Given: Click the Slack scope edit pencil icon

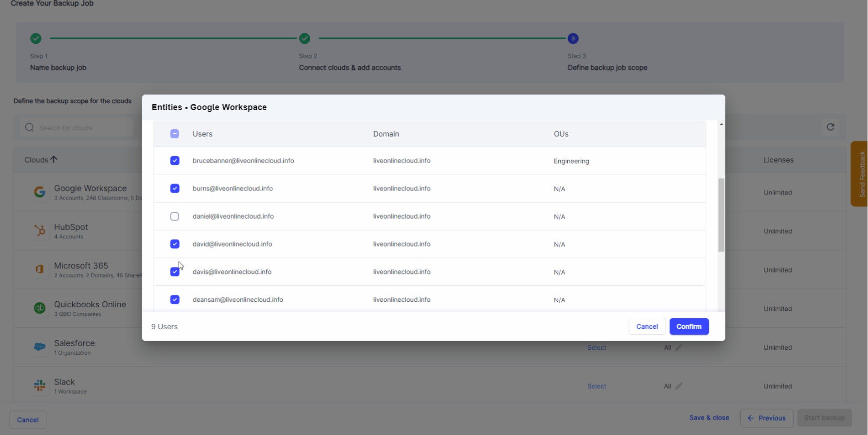Looking at the screenshot, I should pyautogui.click(x=678, y=386).
